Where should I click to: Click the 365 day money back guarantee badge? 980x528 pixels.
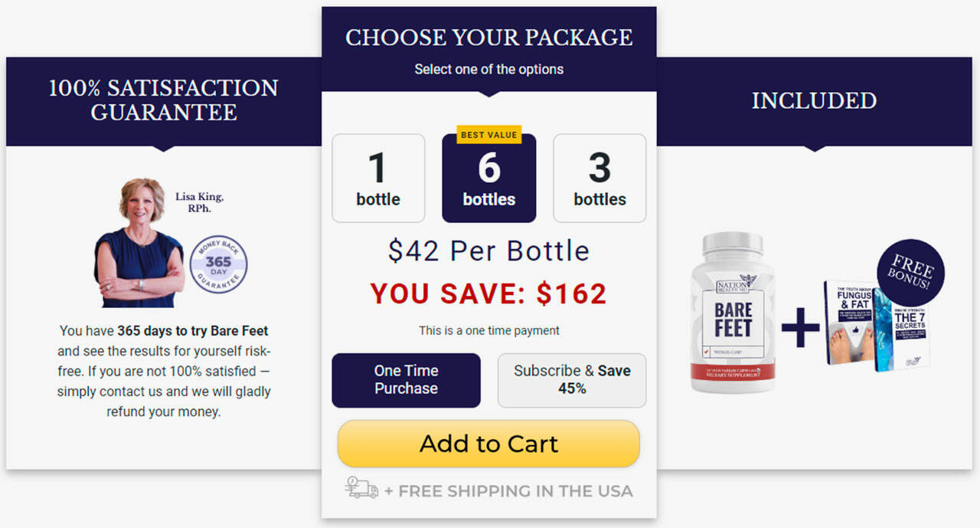(x=218, y=264)
